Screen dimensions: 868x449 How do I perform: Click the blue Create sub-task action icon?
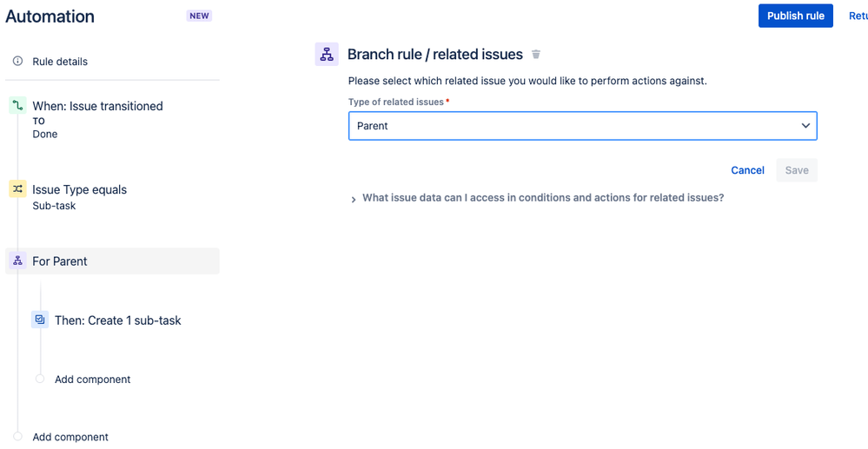(x=40, y=320)
